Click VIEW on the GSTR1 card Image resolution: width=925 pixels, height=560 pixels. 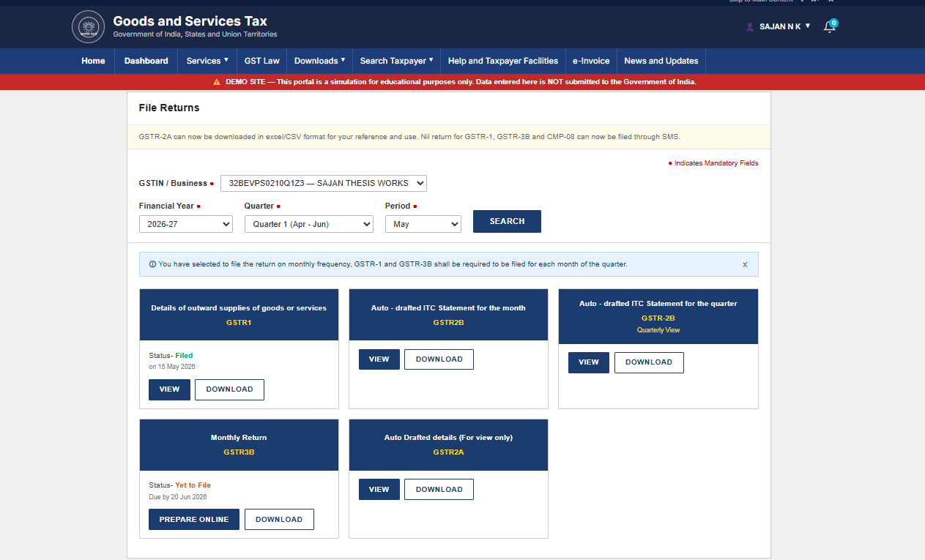(x=169, y=389)
